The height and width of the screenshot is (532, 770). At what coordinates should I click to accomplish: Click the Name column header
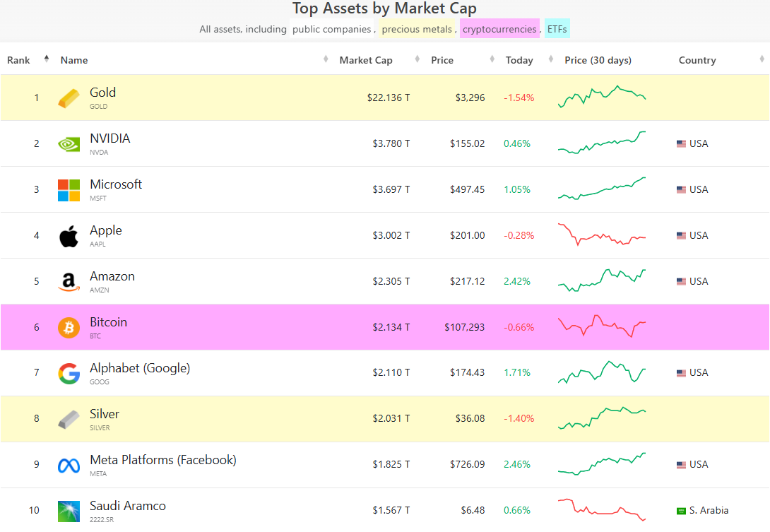tap(74, 60)
